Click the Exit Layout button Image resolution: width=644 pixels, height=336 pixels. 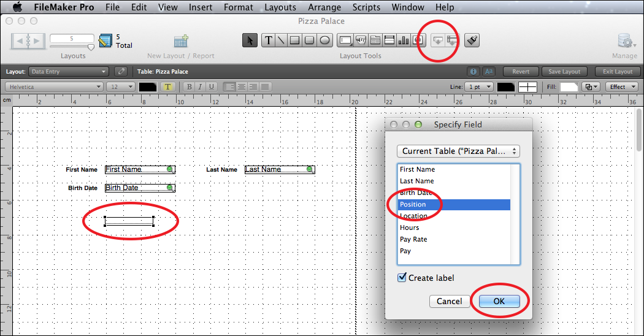[x=618, y=72]
